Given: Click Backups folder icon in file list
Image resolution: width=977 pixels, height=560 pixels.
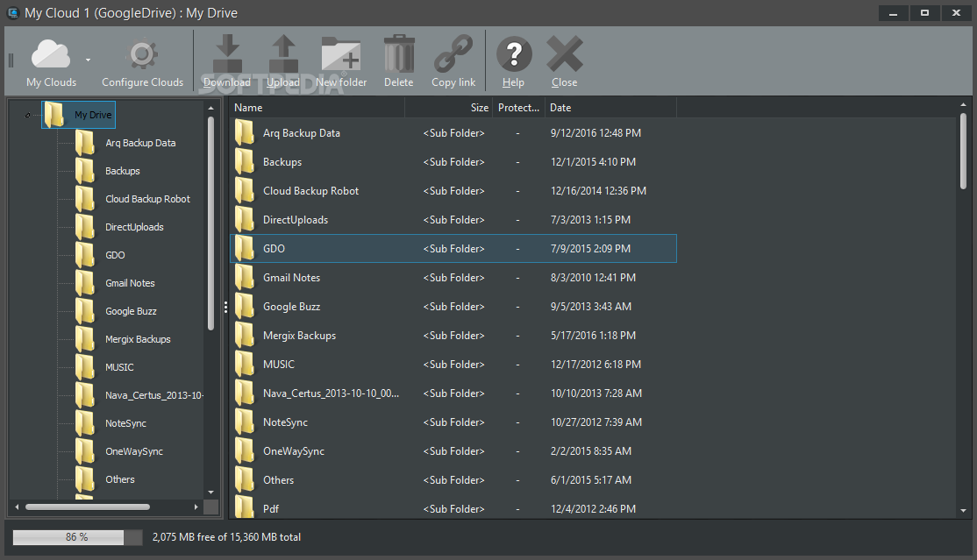Looking at the screenshot, I should pyautogui.click(x=245, y=162).
